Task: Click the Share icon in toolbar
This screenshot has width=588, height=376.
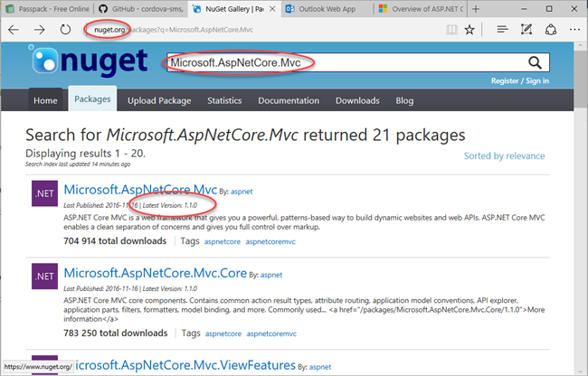Action: tap(551, 30)
